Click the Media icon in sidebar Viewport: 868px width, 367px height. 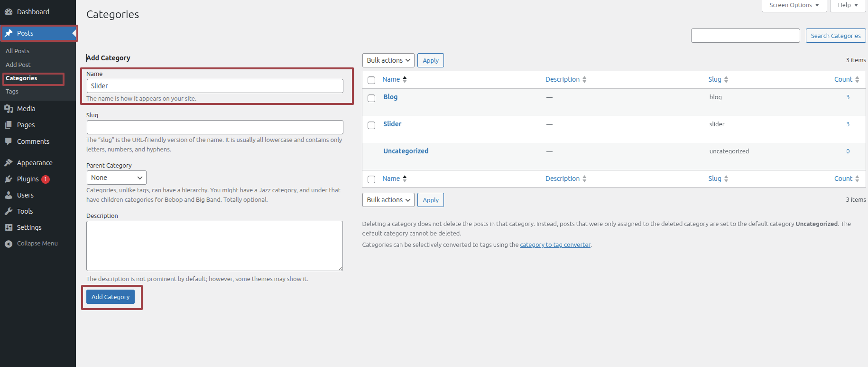pyautogui.click(x=9, y=109)
